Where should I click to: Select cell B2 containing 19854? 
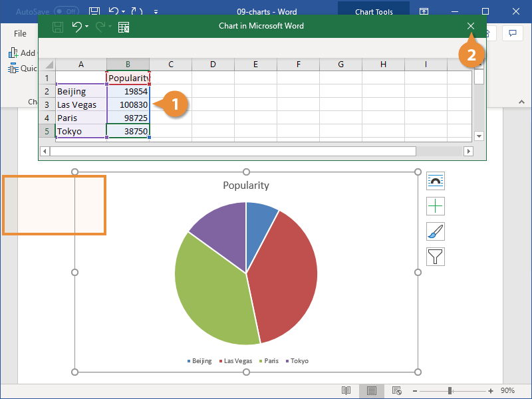[128, 91]
